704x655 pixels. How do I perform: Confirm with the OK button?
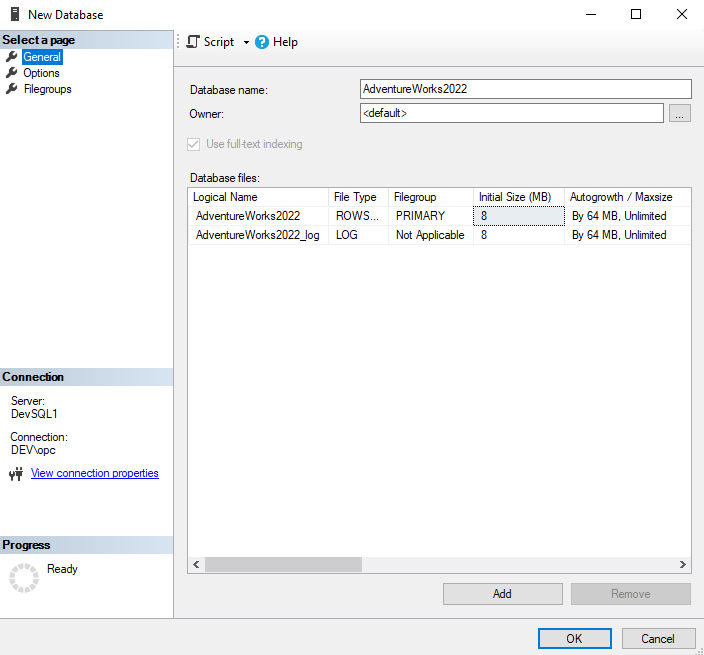coord(575,638)
